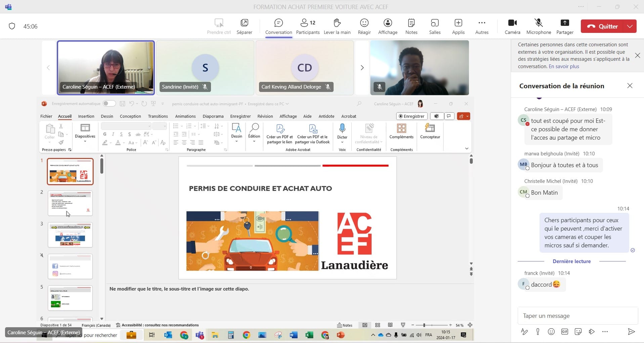Raise hand with Lever la main
644x343 pixels.
pyautogui.click(x=337, y=27)
